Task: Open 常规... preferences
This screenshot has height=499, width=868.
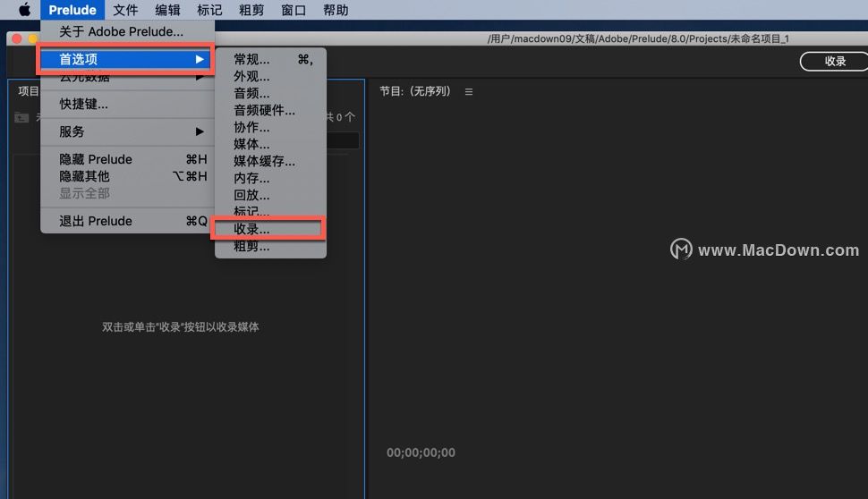Action: [271, 59]
